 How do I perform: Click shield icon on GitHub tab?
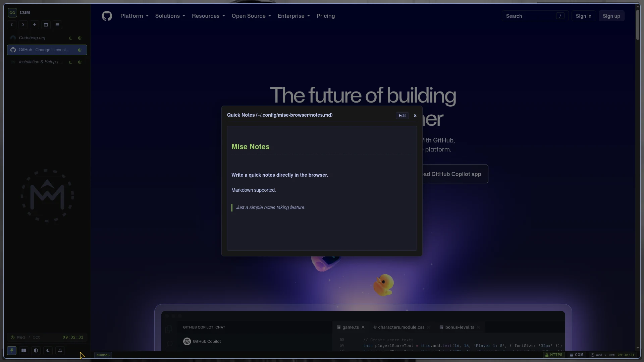(x=79, y=50)
